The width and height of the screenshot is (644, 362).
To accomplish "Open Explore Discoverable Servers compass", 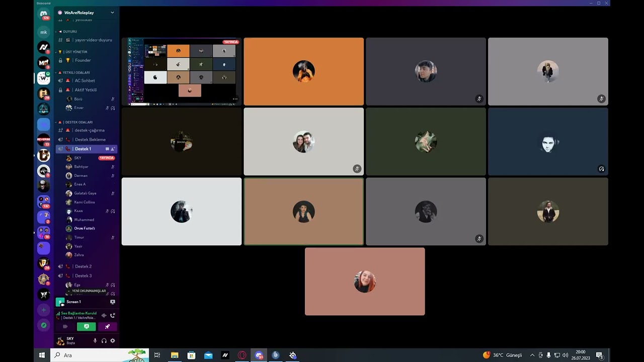I will click(44, 325).
